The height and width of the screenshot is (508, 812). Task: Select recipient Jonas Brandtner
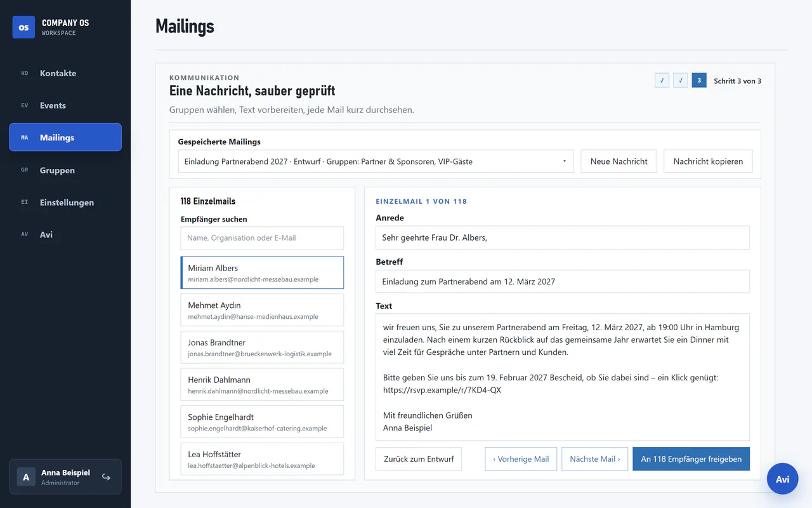coord(262,347)
